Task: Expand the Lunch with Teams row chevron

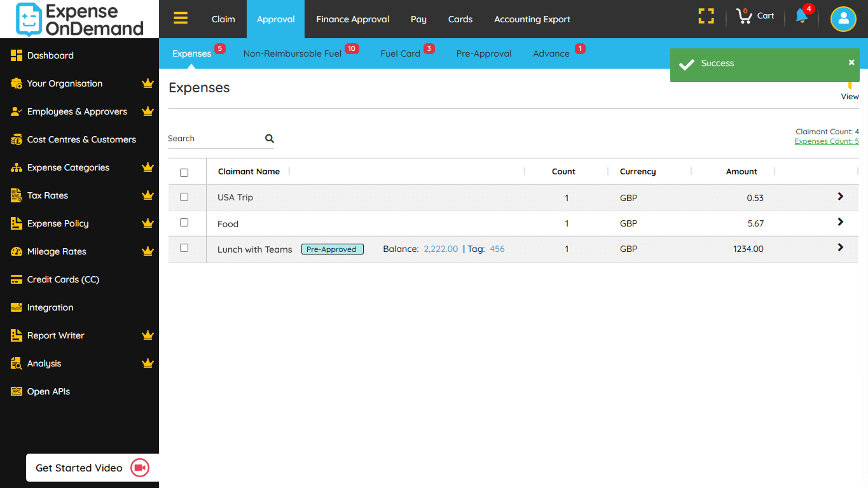Action: coord(841,247)
